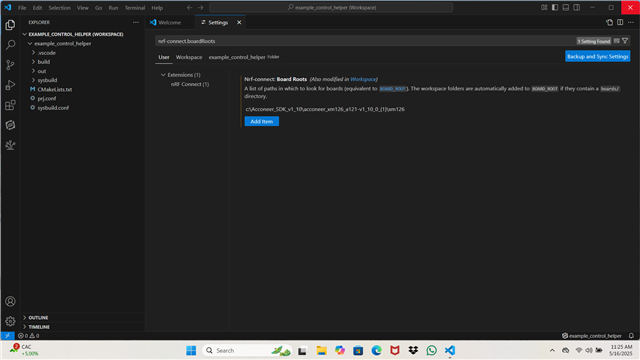Switch to the Welcome tab
Screen dimensions: 640x360
[170, 22]
